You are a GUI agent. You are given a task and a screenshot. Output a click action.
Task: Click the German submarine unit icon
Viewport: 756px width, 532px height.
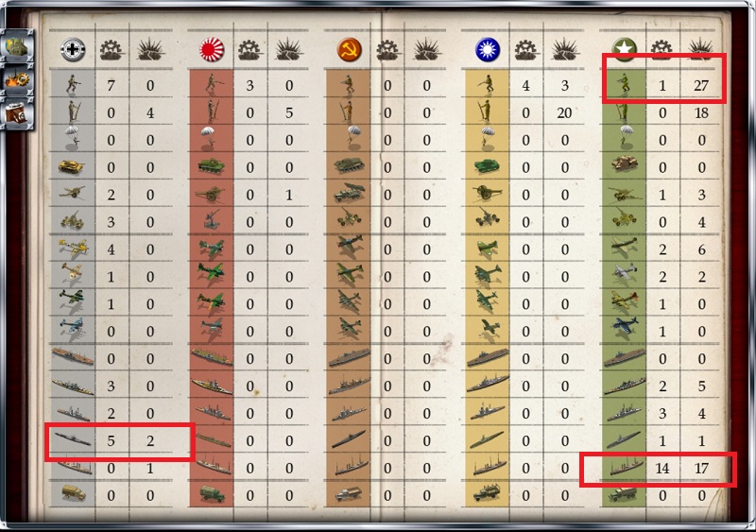click(x=73, y=440)
